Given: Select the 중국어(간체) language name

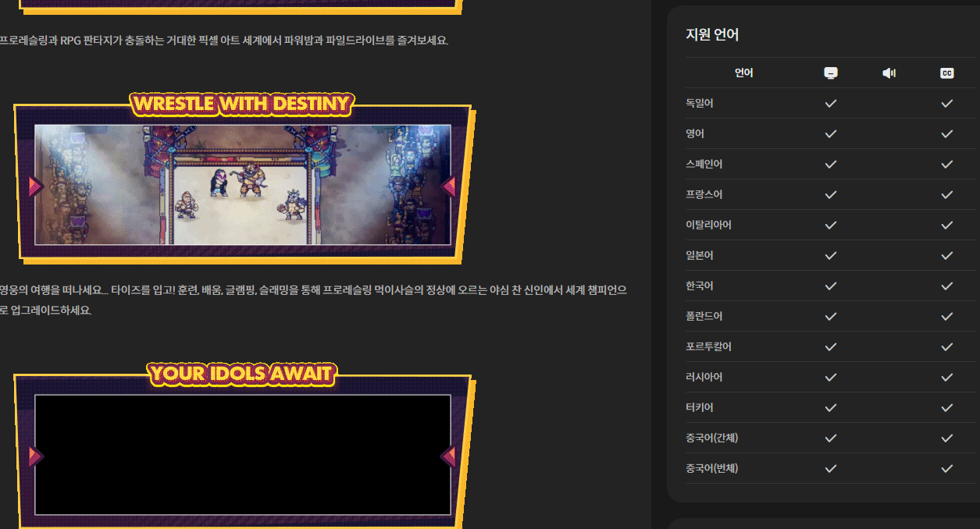Looking at the screenshot, I should click(712, 438).
